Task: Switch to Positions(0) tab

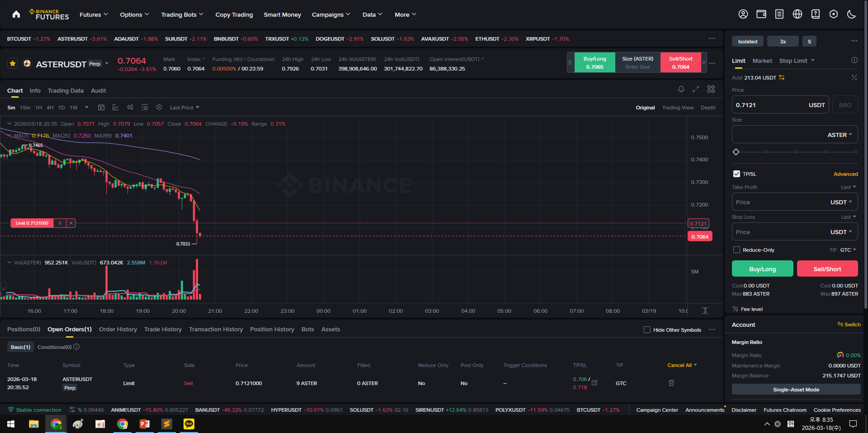Action: click(23, 329)
